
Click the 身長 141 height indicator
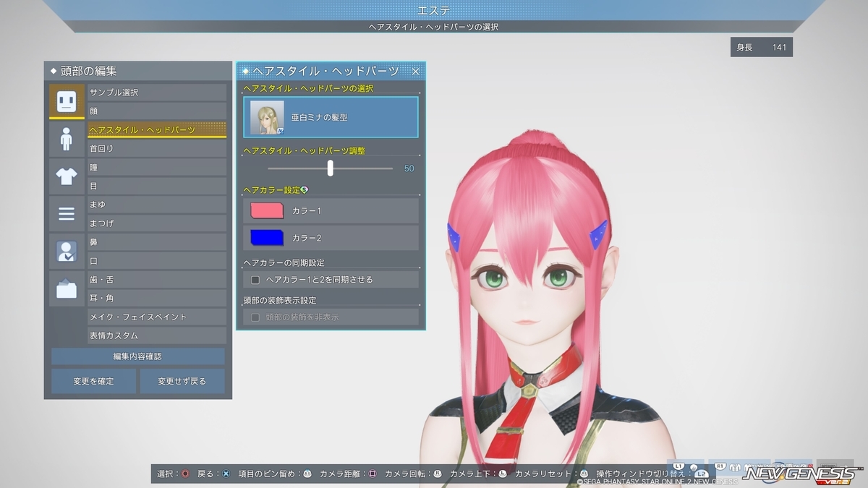click(x=762, y=48)
